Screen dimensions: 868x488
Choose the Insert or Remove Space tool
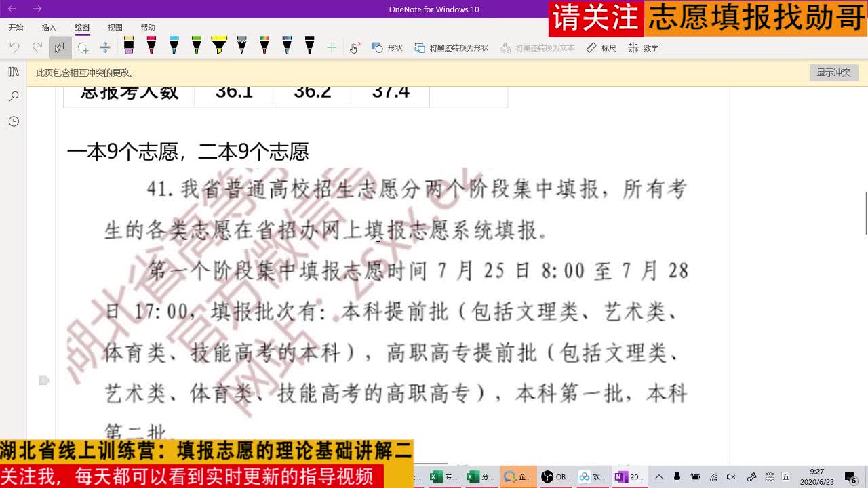click(105, 47)
